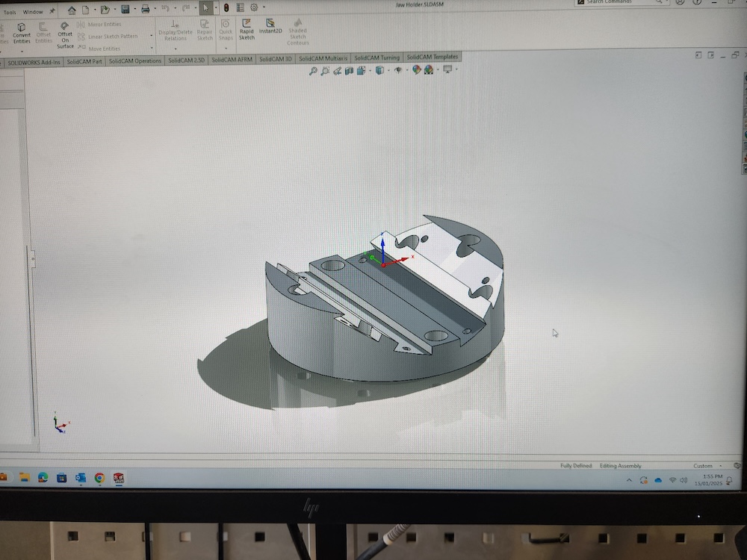The height and width of the screenshot is (560, 747).
Task: Open the Custom units dropdown in status bar
Action: pyautogui.click(x=704, y=466)
